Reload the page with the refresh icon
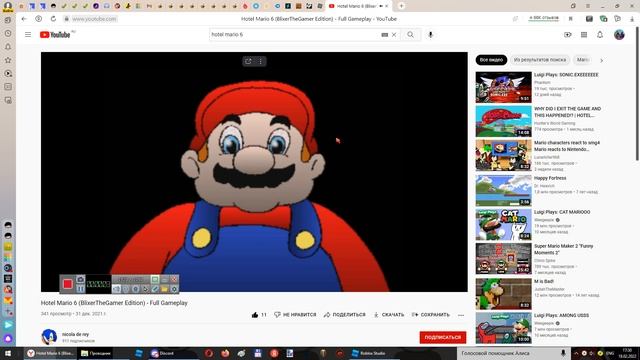 pos(53,19)
